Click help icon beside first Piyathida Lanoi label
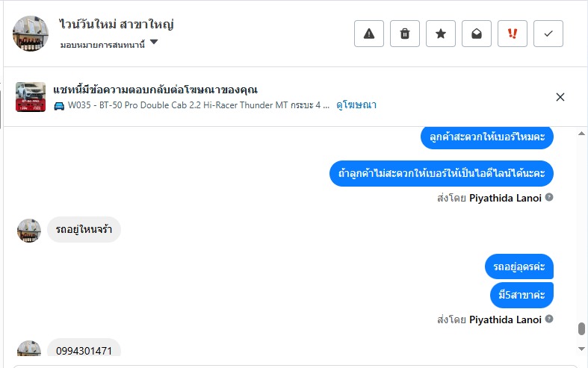This screenshot has height=368, width=588. click(549, 198)
